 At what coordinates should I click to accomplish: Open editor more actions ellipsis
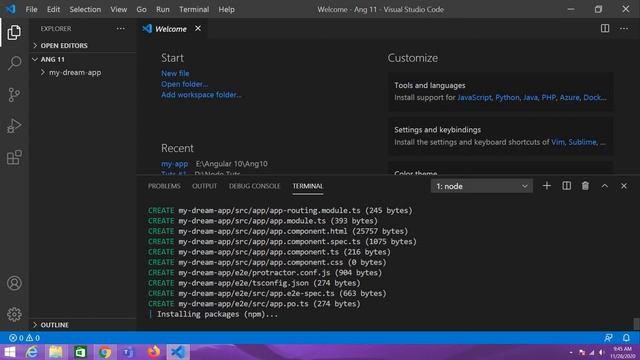[624, 29]
